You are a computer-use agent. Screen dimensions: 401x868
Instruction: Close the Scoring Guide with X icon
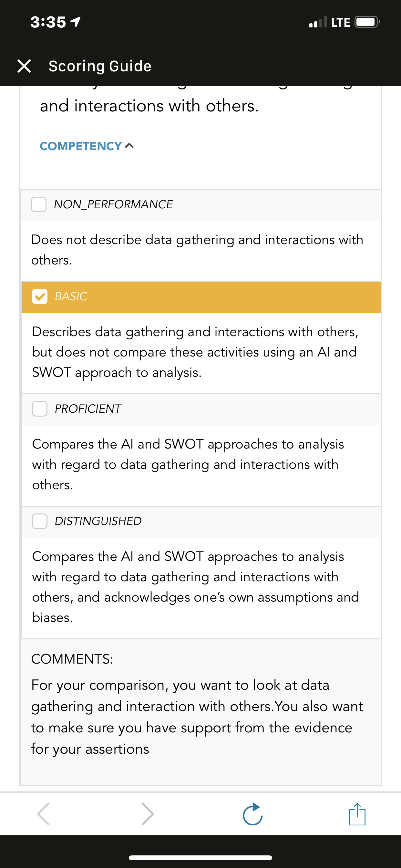pos(24,66)
